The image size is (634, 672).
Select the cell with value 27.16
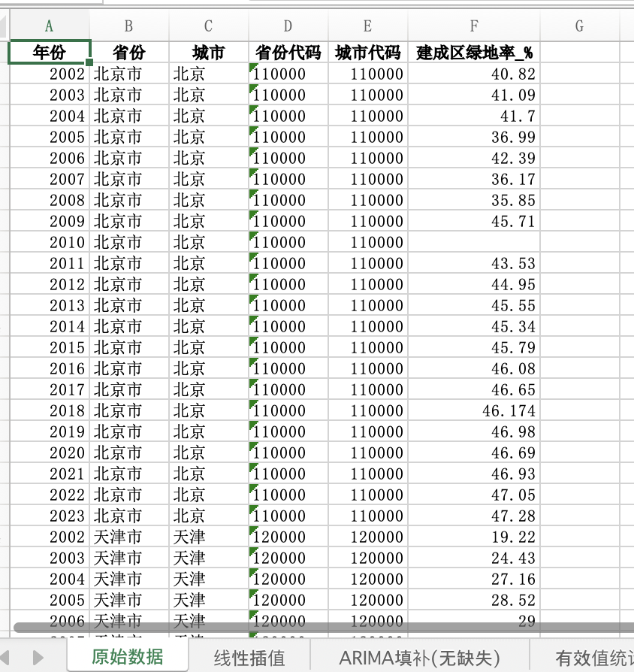[x=474, y=579]
